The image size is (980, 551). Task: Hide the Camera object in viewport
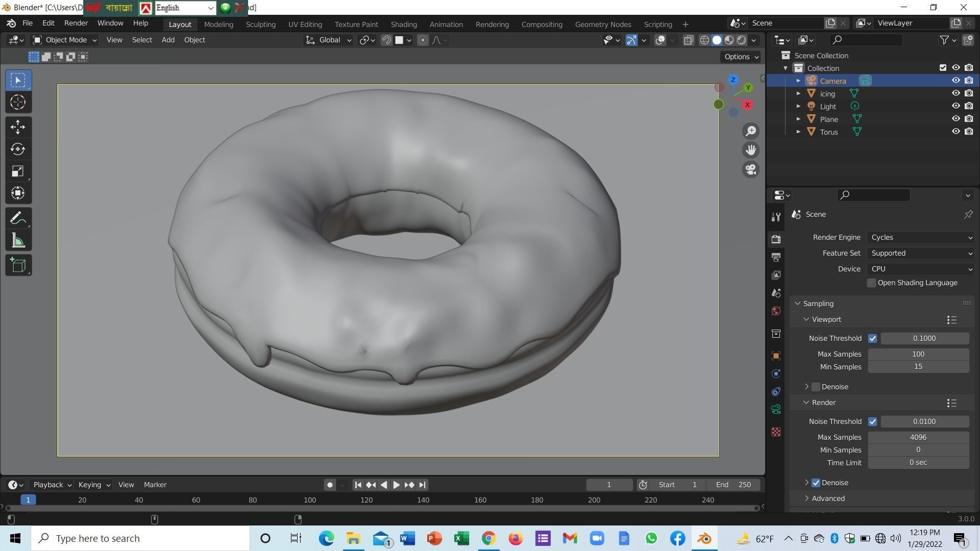[x=955, y=81]
